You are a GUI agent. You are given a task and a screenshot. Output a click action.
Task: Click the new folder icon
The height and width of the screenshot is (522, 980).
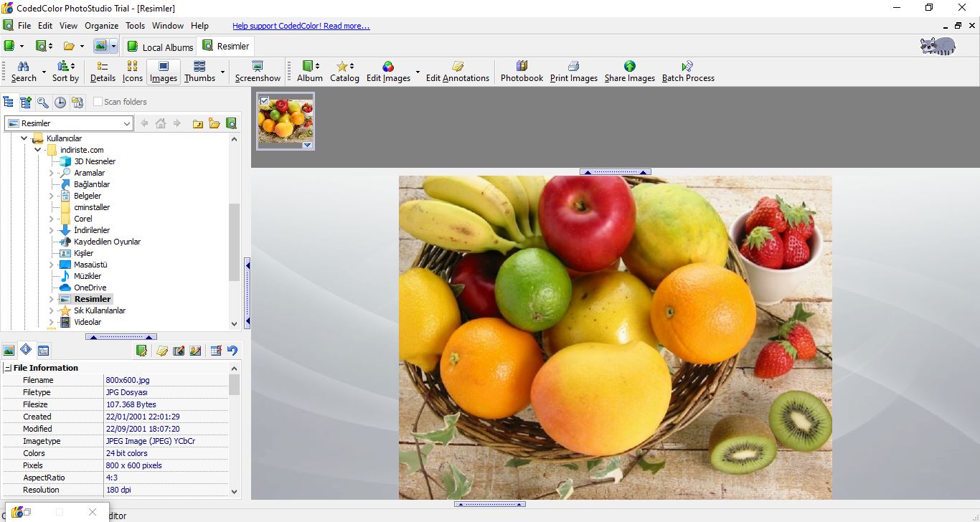[x=215, y=123]
